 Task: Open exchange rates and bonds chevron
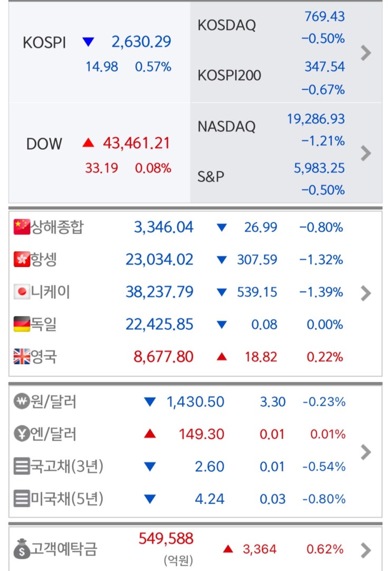(366, 452)
